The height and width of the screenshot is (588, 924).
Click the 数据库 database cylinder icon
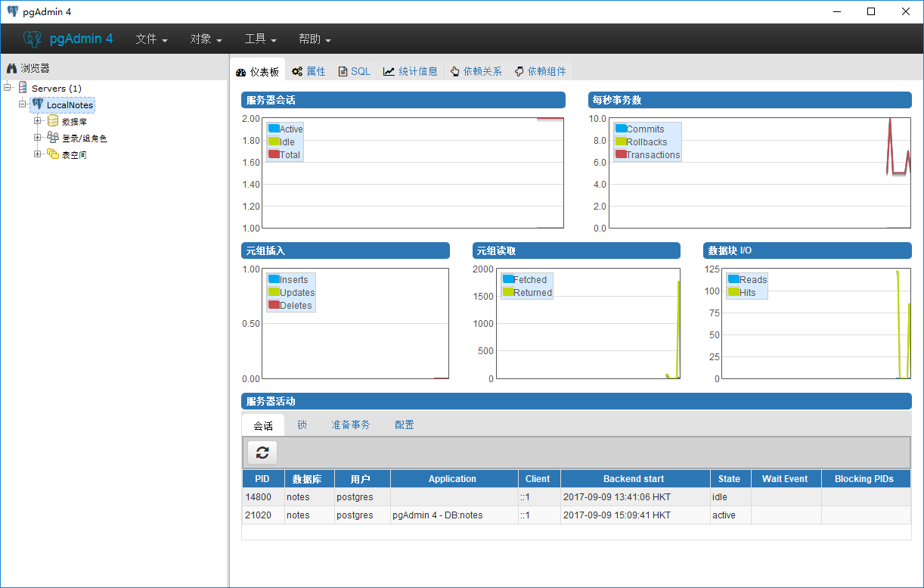(53, 121)
